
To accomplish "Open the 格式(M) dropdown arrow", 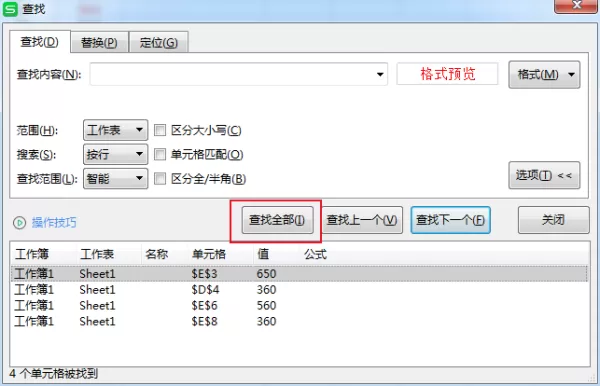I will [571, 75].
